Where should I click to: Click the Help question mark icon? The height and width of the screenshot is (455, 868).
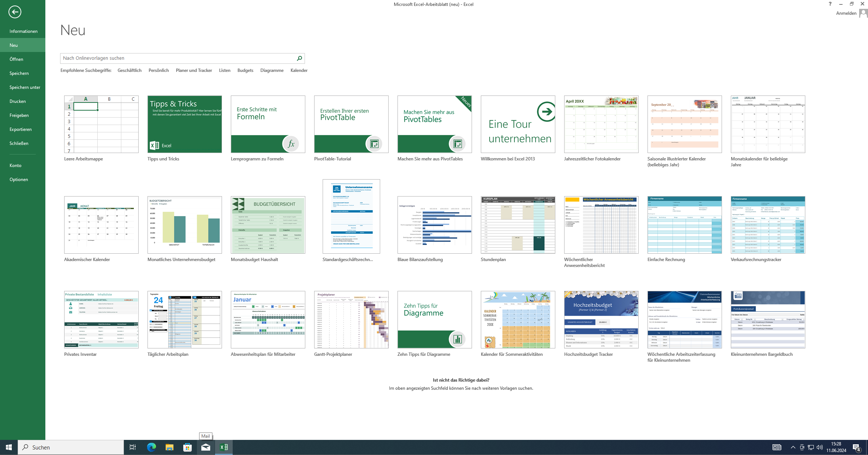(830, 4)
